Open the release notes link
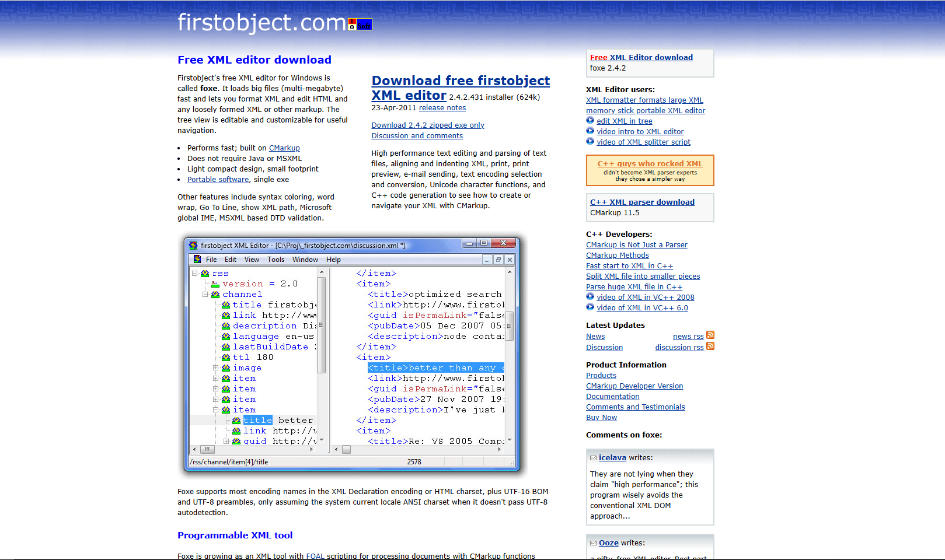The image size is (945, 560). tap(442, 107)
